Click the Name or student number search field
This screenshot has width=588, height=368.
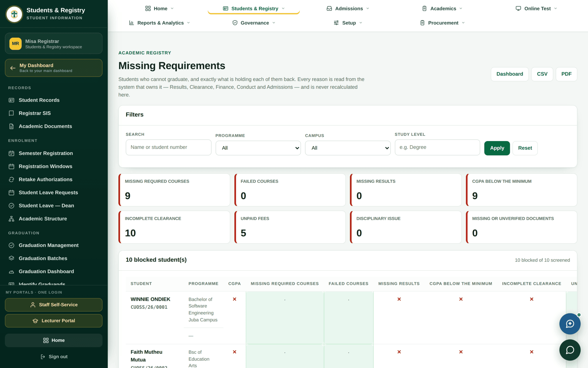coord(168,148)
